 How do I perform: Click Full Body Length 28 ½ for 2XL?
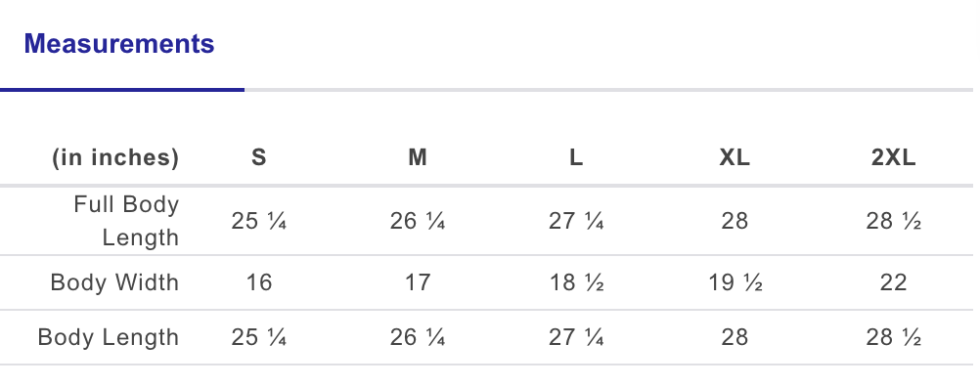point(893,221)
